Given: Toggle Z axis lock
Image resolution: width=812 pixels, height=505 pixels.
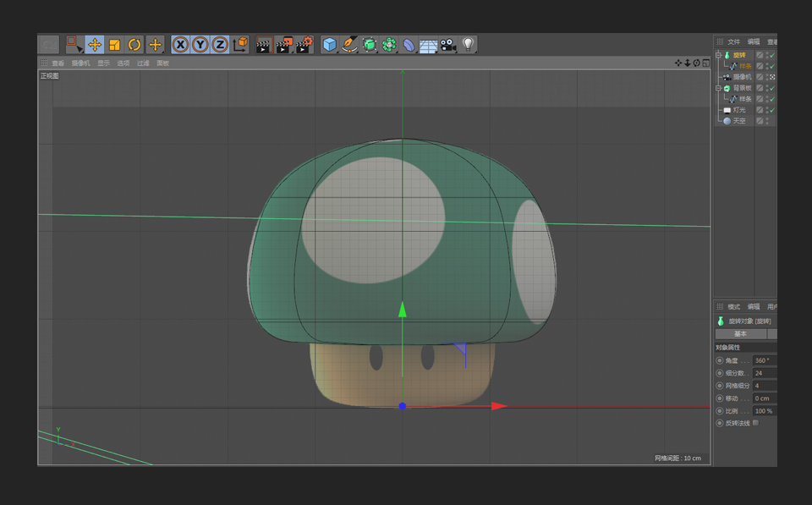Looking at the screenshot, I should [219, 45].
